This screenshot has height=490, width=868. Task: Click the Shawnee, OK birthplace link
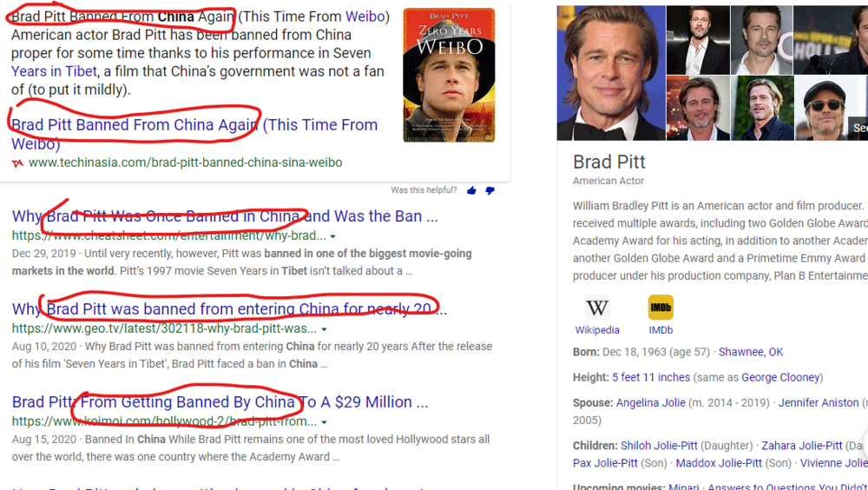coord(751,352)
